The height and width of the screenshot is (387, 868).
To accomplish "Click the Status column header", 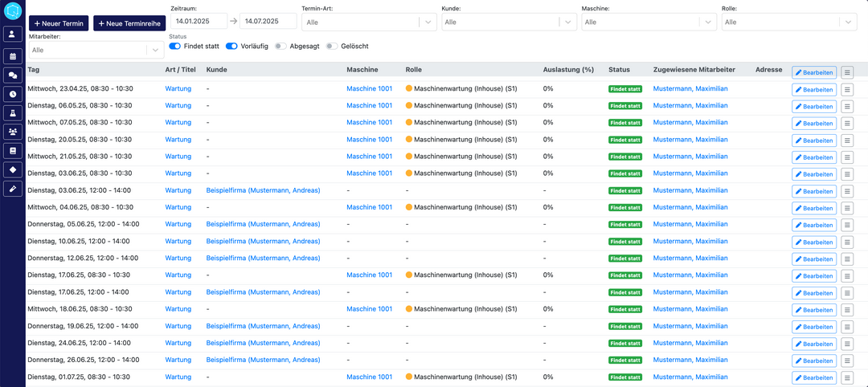I will [619, 70].
